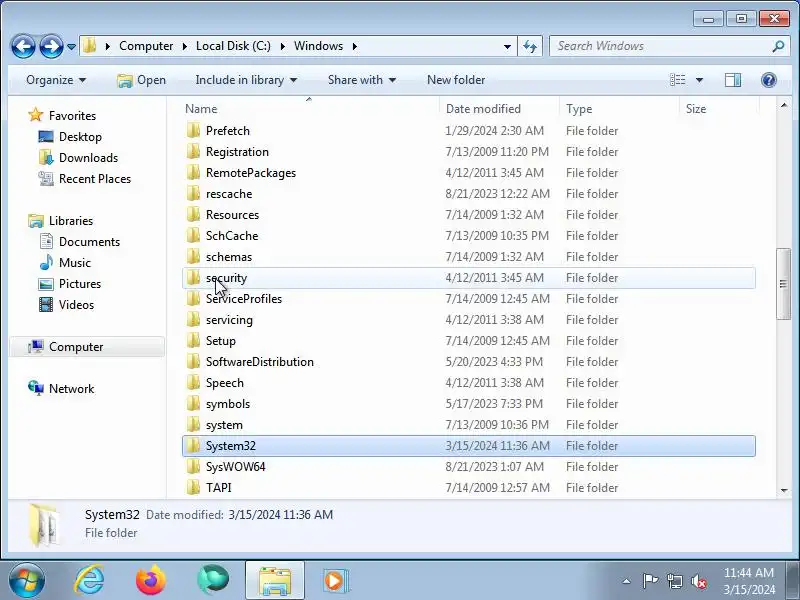Create a New folder
The height and width of the screenshot is (600, 800).
[x=456, y=80]
